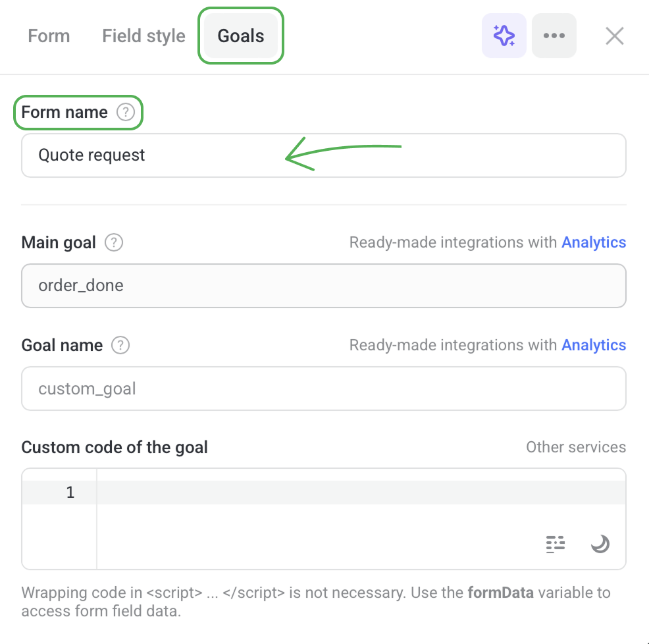Screen dimensions: 649x644
Task: Open the three-dots more options menu
Action: click(x=554, y=36)
